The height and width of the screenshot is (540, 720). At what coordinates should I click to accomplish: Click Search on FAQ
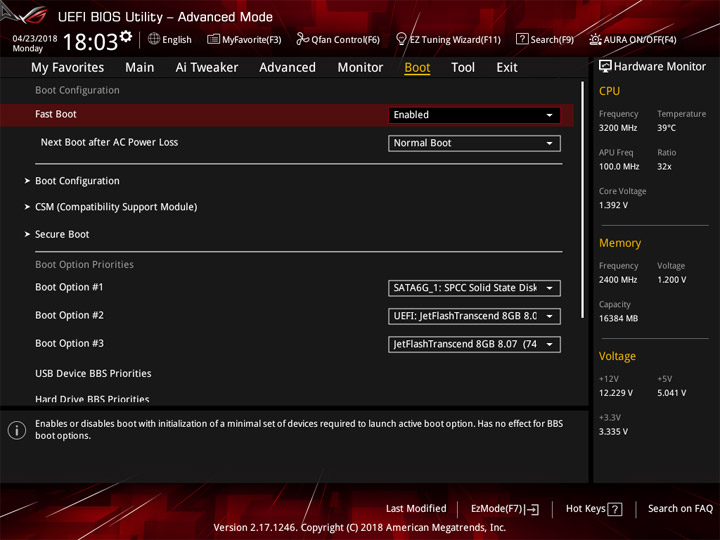pos(680,509)
